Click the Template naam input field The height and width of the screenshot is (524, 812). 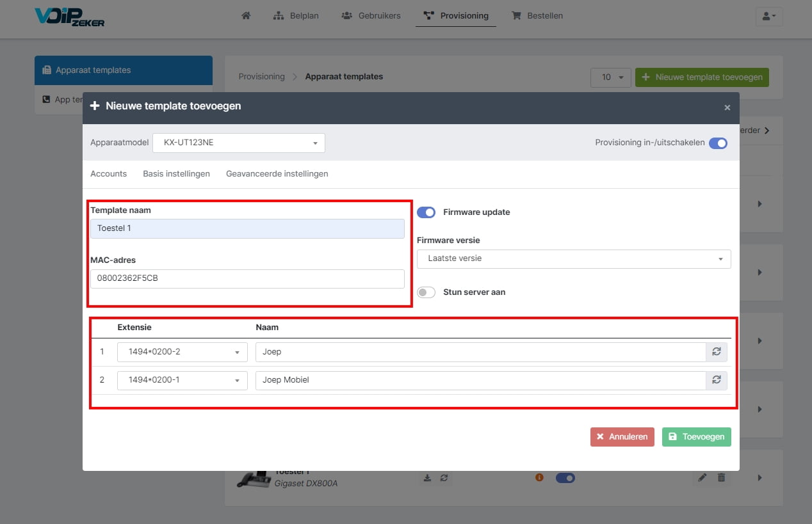(x=247, y=228)
